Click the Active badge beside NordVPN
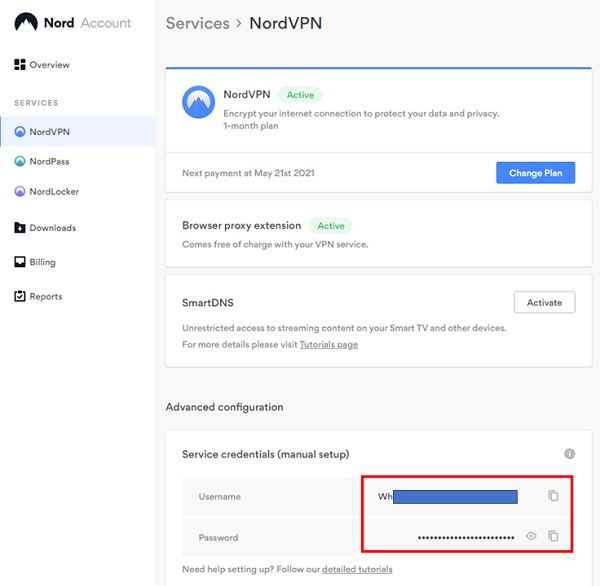 pos(300,95)
